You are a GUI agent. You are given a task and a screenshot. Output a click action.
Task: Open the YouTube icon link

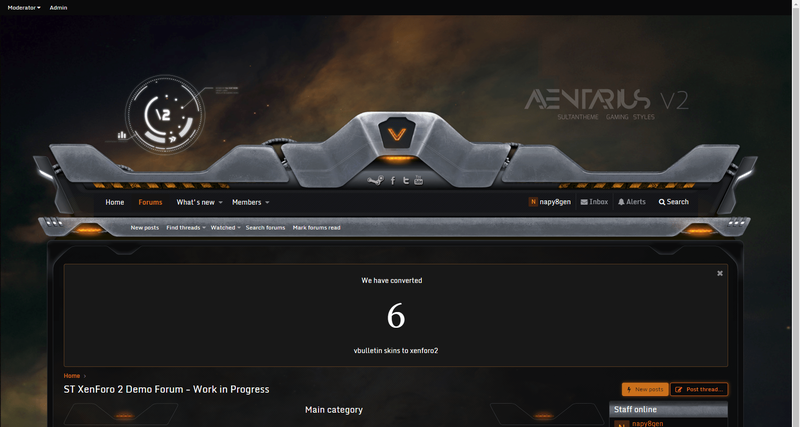point(418,181)
